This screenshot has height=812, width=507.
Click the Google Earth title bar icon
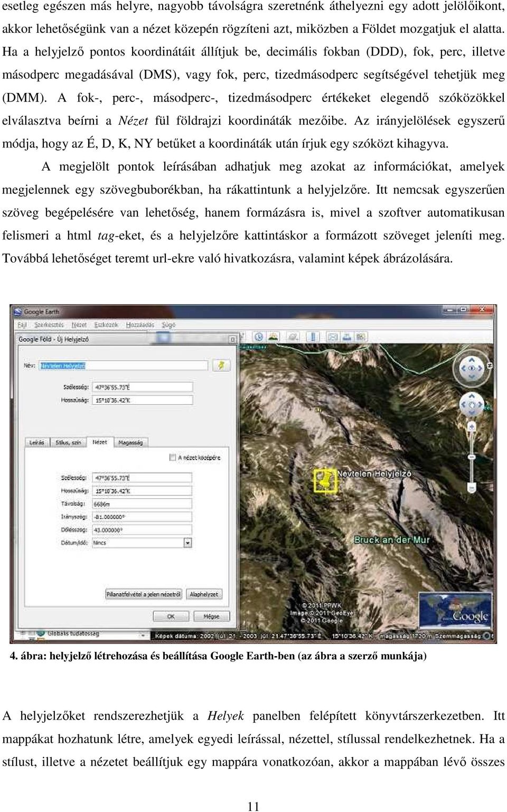(17, 312)
